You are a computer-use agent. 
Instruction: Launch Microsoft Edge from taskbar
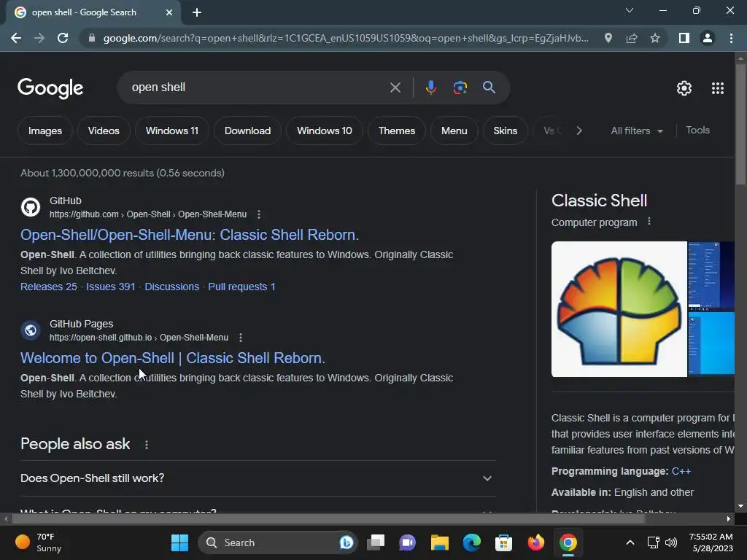click(x=472, y=542)
